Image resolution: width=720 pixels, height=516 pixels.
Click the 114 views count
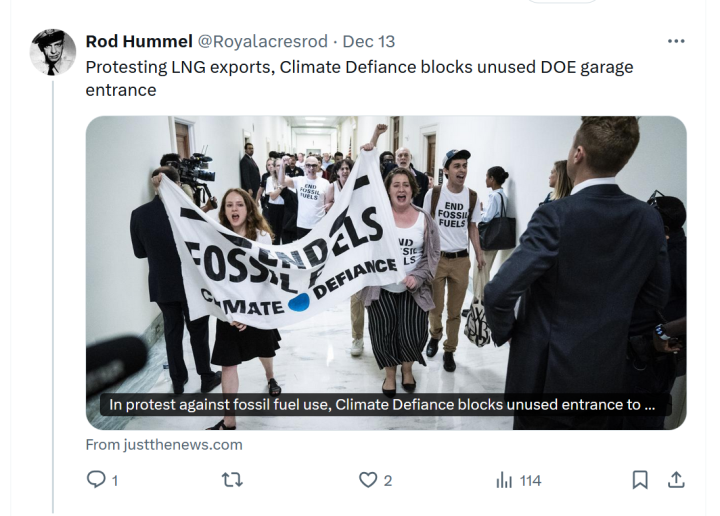point(530,481)
